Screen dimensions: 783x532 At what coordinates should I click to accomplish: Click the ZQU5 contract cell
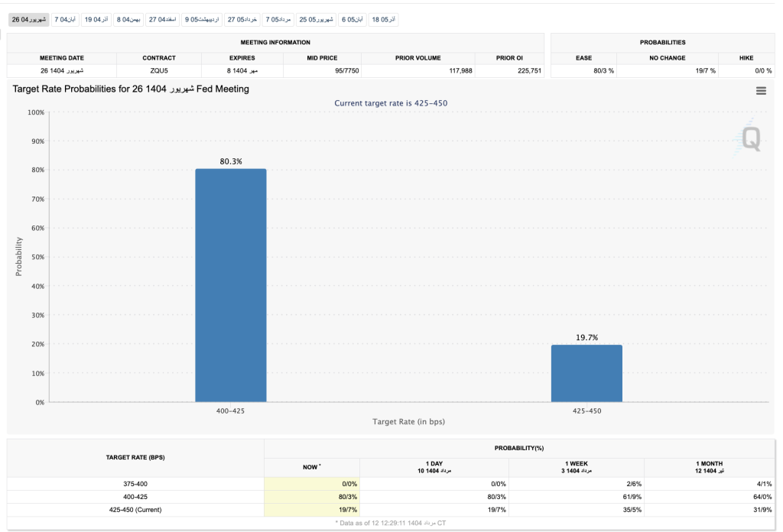159,71
